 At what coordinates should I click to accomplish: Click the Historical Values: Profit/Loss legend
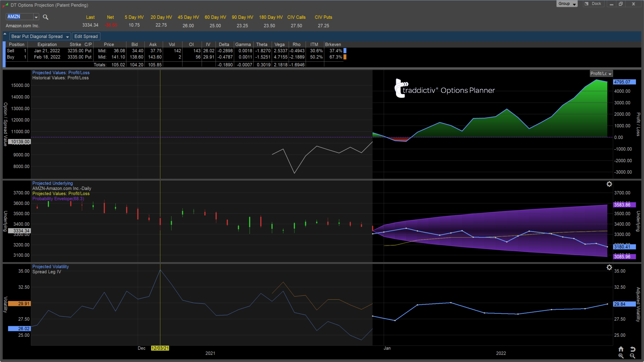(60, 78)
